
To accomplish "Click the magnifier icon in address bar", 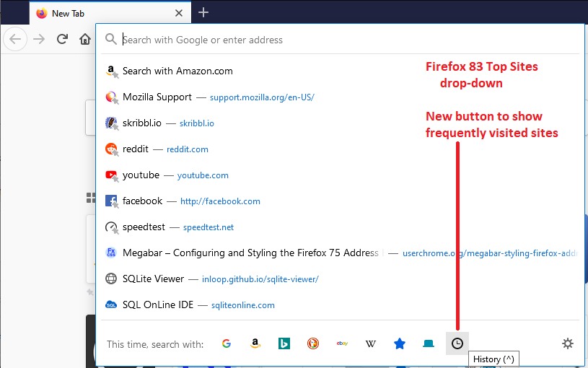I will click(x=110, y=39).
